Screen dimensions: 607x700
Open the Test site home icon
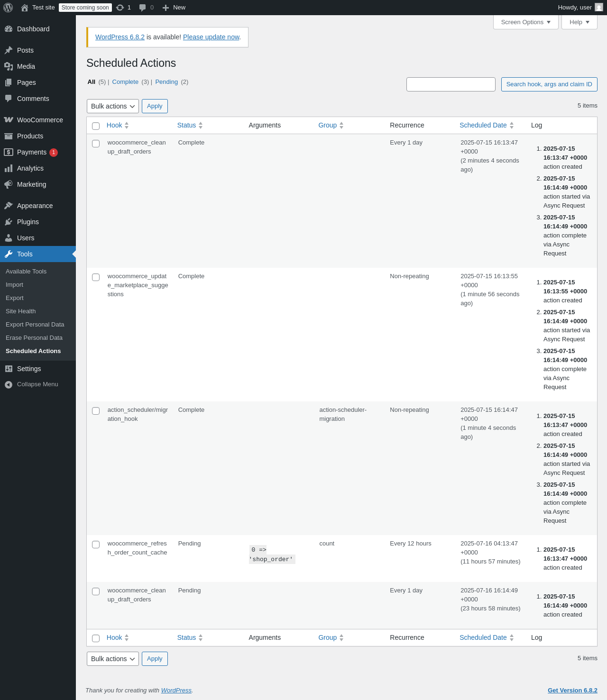point(25,8)
